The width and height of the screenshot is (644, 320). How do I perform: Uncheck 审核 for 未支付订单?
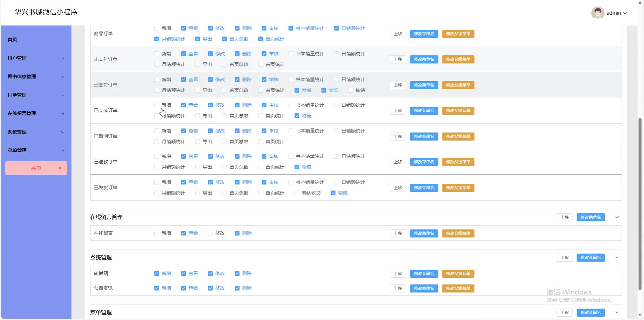(264, 54)
